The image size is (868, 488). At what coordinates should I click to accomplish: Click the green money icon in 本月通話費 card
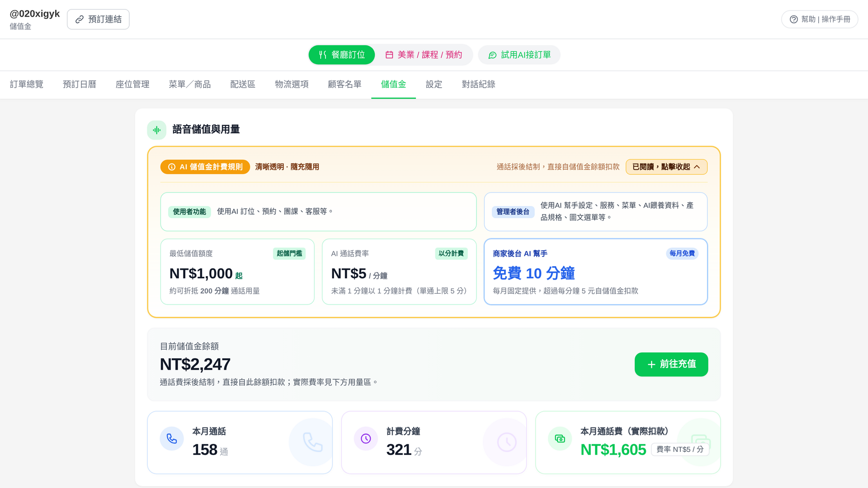560,439
